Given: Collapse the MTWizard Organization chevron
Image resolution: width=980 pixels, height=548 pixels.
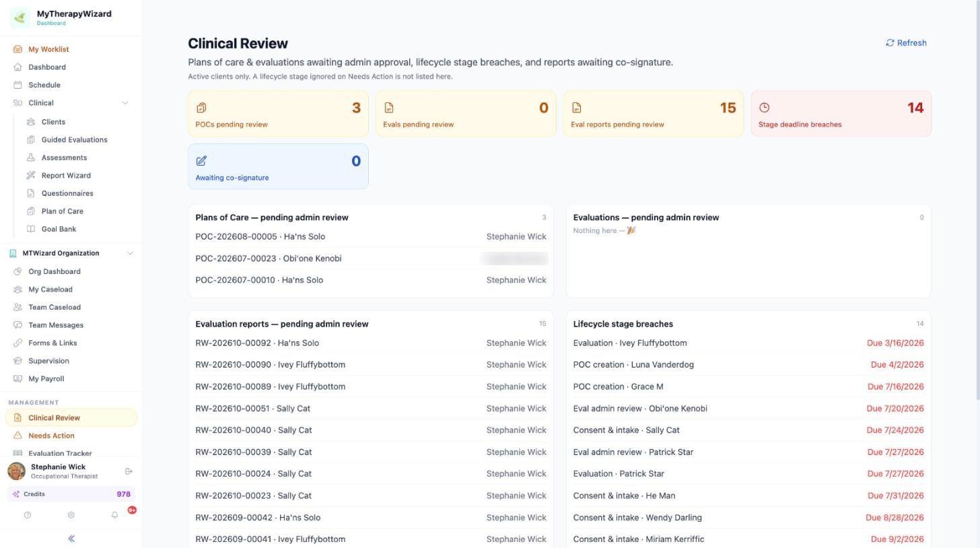Looking at the screenshot, I should click(130, 253).
